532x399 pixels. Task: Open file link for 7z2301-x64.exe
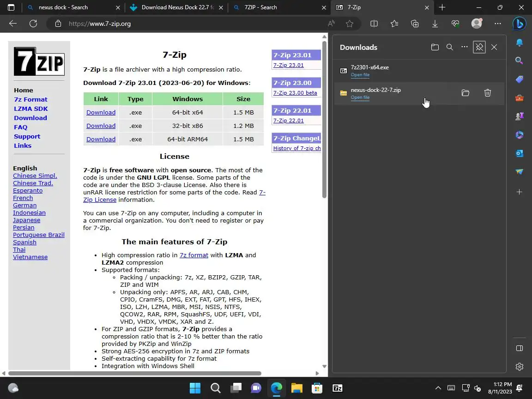point(360,75)
